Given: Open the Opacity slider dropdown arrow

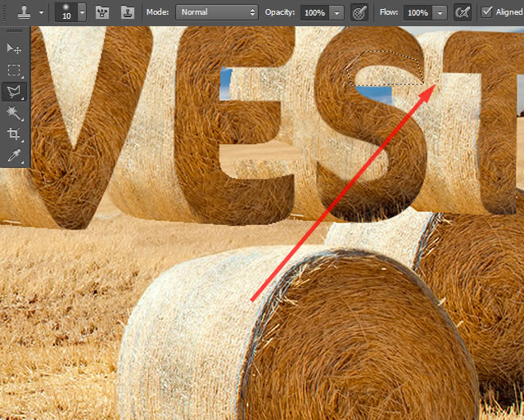Looking at the screenshot, I should tap(337, 13).
